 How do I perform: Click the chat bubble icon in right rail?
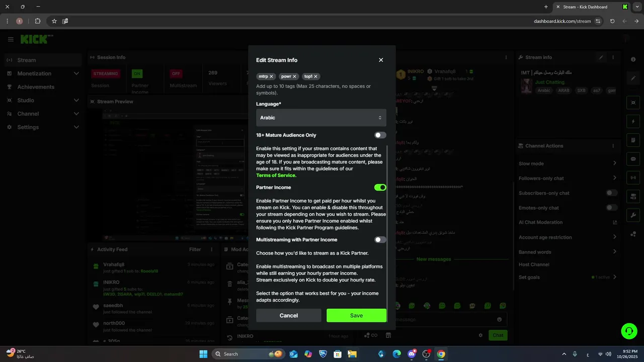(x=633, y=158)
